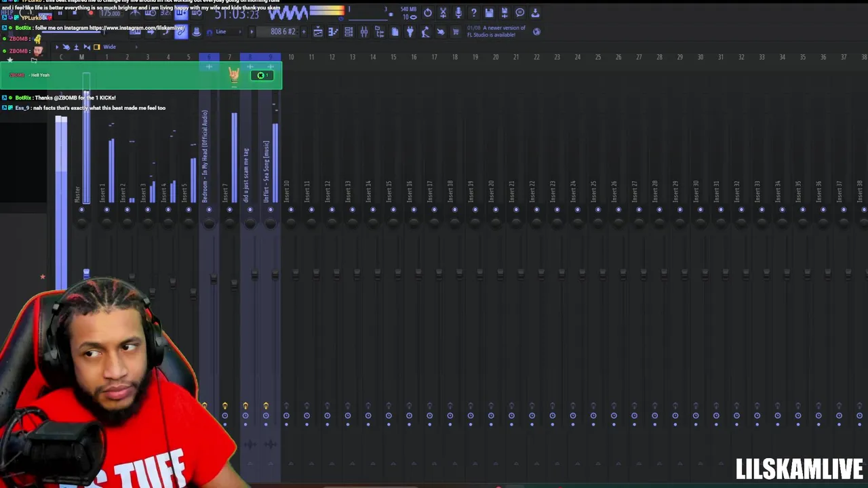Click the rock hand emote in green alert
This screenshot has width=868, height=488.
(234, 75)
